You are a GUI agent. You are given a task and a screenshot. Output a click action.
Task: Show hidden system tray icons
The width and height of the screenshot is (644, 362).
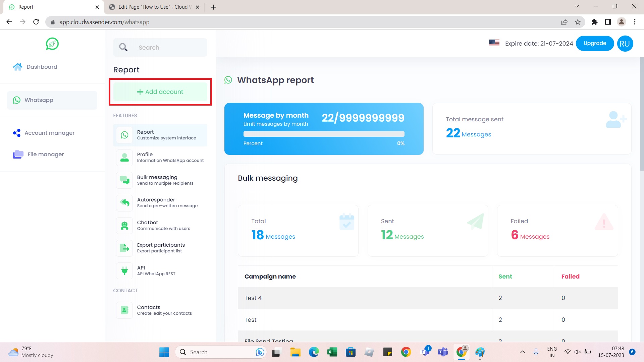[522, 352]
